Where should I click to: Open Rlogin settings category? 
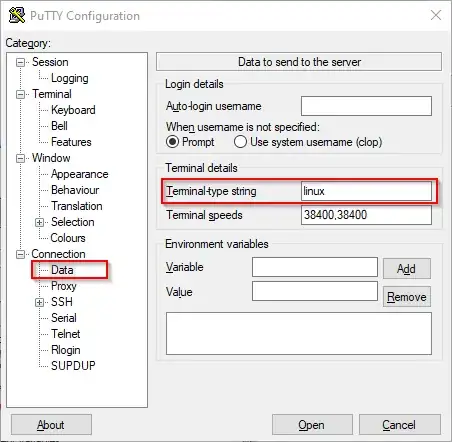[66, 350]
